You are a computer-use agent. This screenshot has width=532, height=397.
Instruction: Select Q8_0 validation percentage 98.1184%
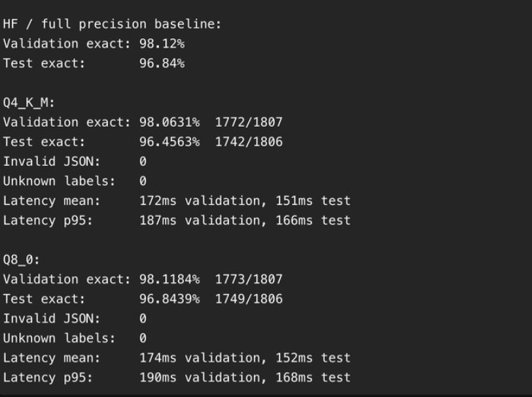170,279
